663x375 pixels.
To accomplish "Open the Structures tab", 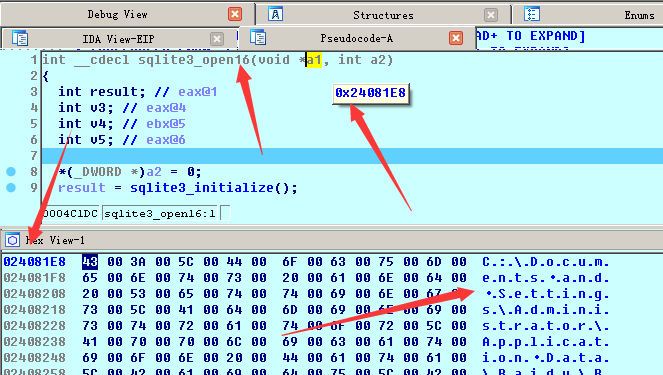I will [x=383, y=15].
